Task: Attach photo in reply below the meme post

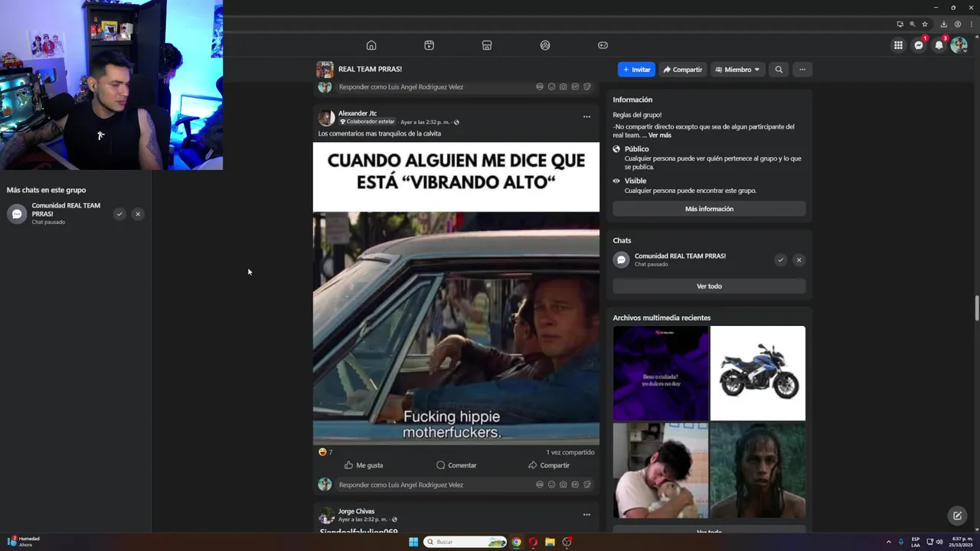Action: click(x=563, y=484)
